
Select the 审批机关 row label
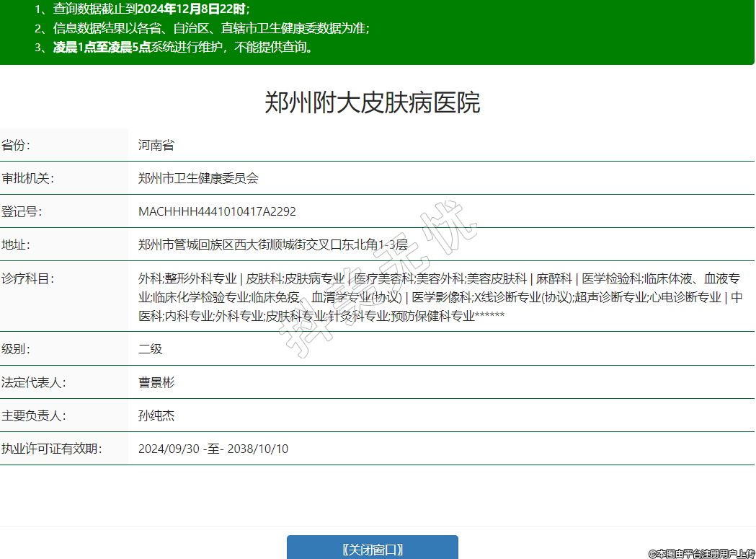[x=28, y=178]
